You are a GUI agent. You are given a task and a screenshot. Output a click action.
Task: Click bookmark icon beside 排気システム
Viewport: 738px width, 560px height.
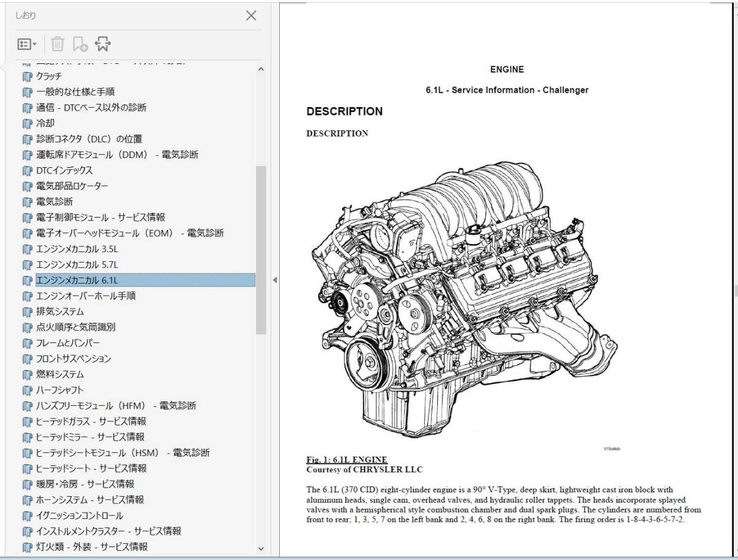(26, 312)
